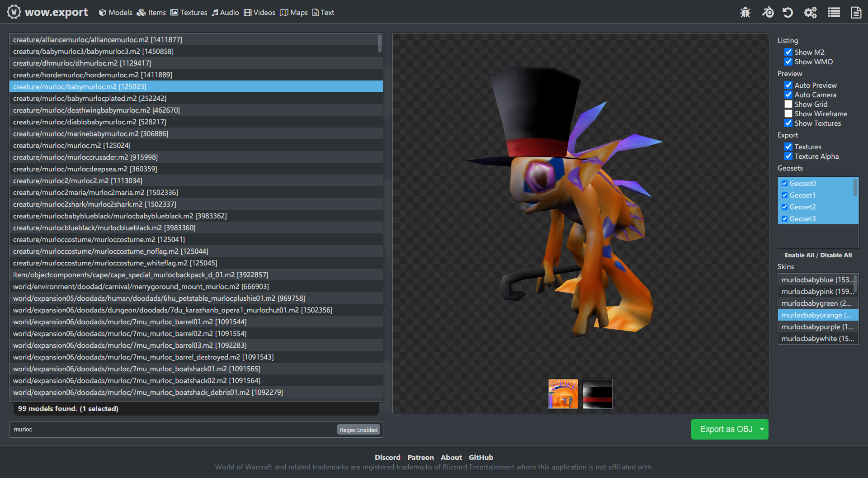Disable the Geoset2 checkbox
The height and width of the screenshot is (478, 868).
coord(785,207)
